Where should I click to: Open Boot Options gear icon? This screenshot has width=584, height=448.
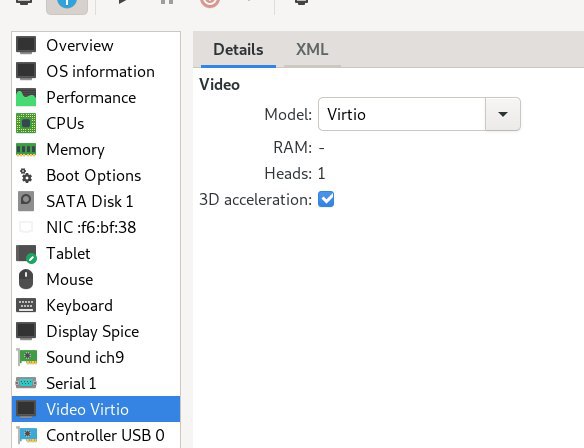point(26,176)
